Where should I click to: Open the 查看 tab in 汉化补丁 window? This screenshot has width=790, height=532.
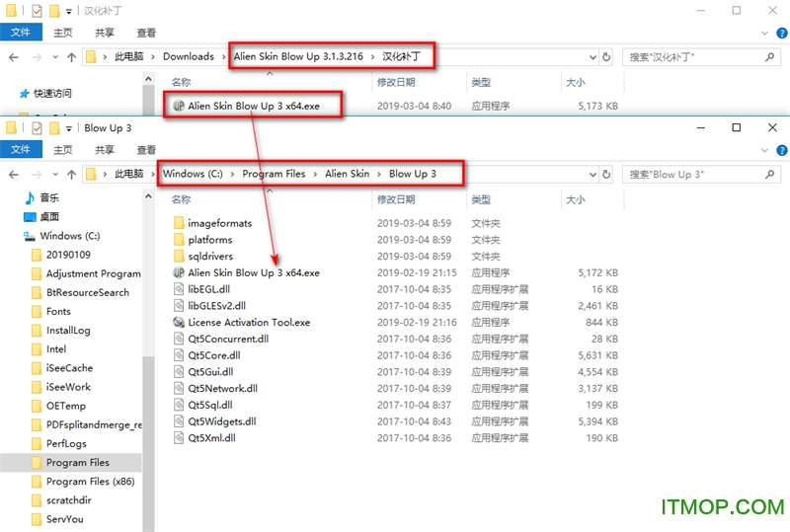pos(146,33)
